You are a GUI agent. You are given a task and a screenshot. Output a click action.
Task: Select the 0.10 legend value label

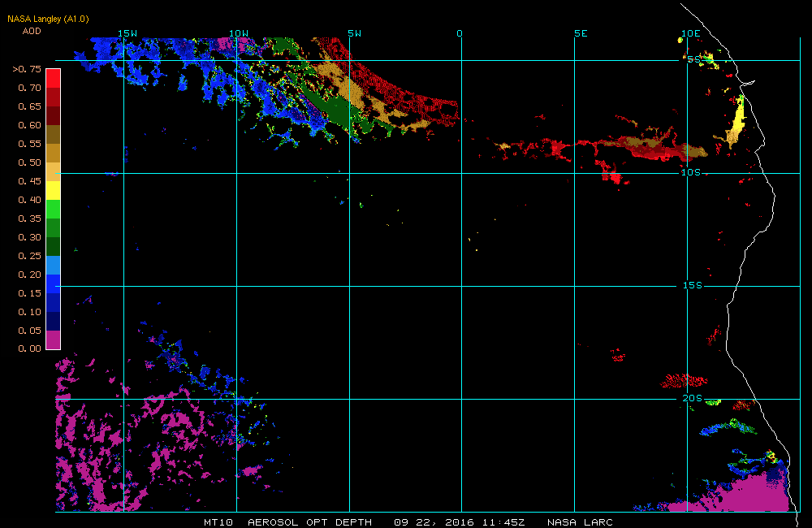click(x=29, y=312)
